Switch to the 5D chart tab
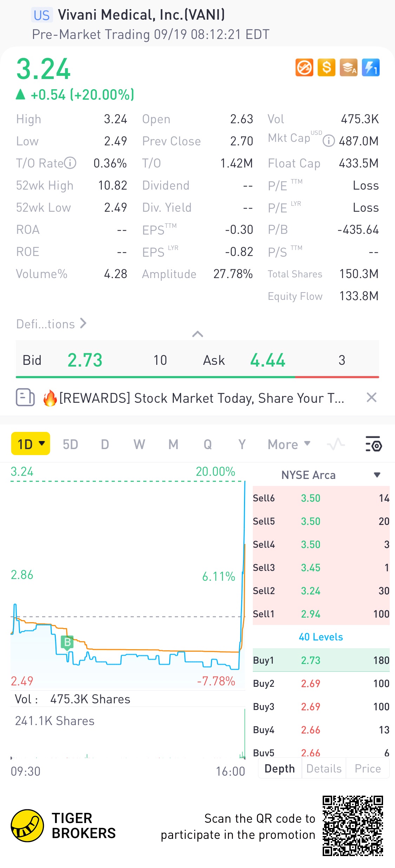Image resolution: width=395 pixels, height=868 pixels. tap(70, 444)
